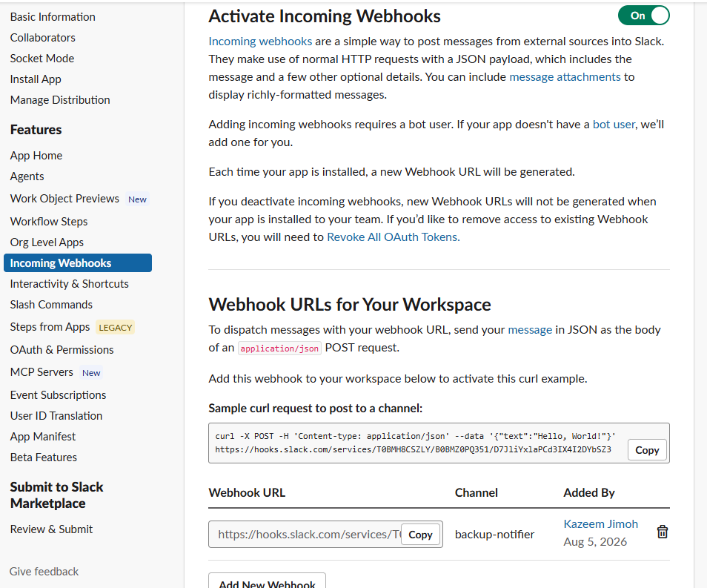
Task: Navigate to App Home feature
Action: pyautogui.click(x=36, y=156)
